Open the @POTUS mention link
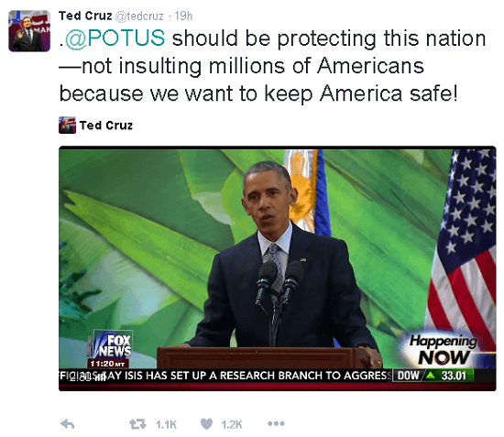The width and height of the screenshot is (504, 437). (115, 38)
